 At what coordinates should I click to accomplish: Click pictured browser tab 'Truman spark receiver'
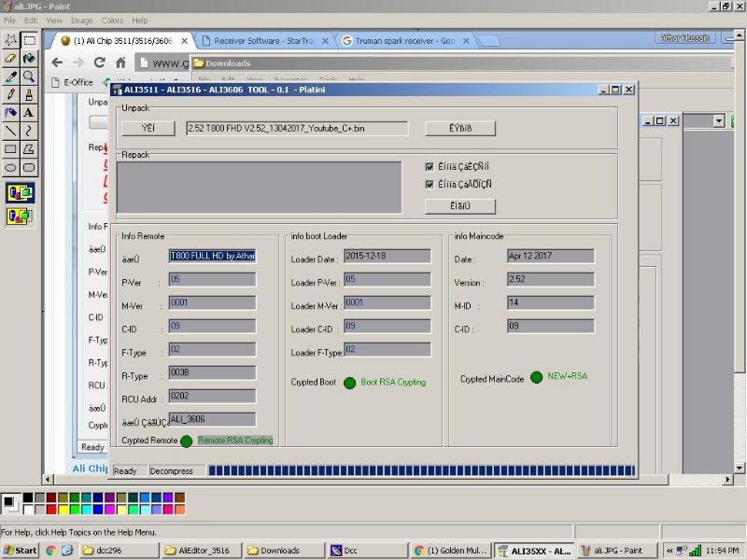pyautogui.click(x=405, y=41)
